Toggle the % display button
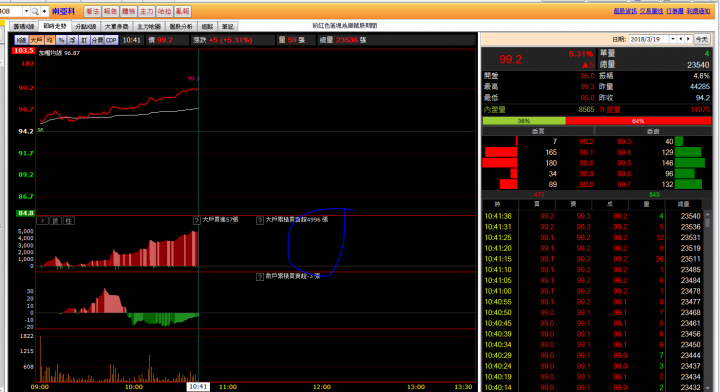The width and height of the screenshot is (720, 392). 61,40
